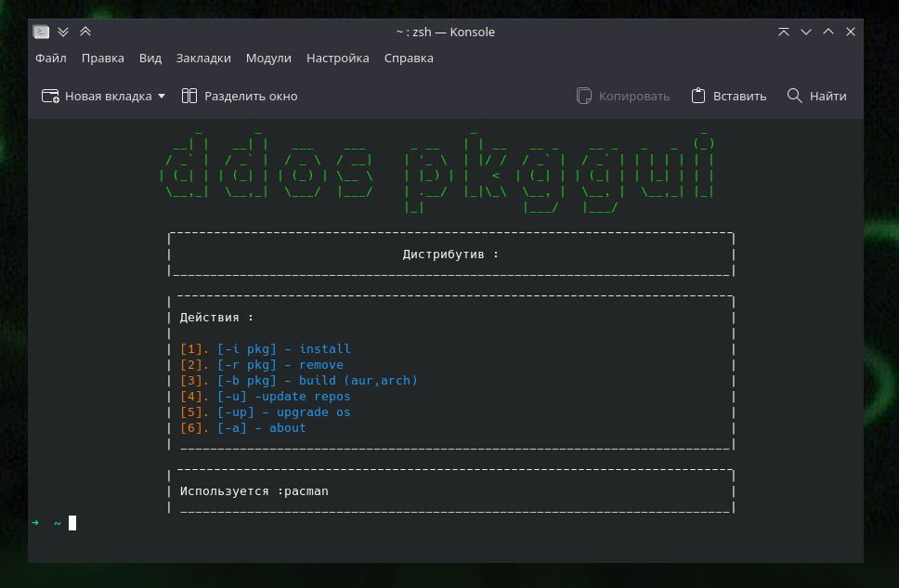The image size is (899, 588).
Task: Open the Настройка menu
Action: (x=337, y=58)
